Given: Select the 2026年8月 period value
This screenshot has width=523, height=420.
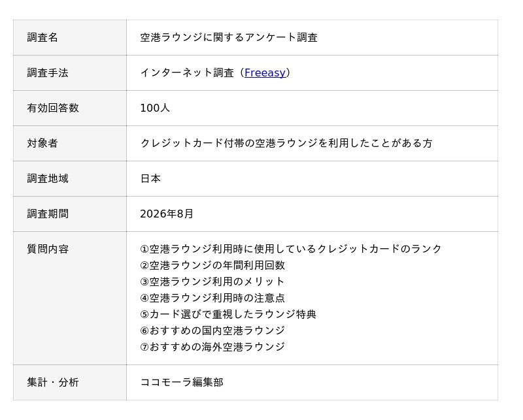Looking at the screenshot, I should coord(167,214).
